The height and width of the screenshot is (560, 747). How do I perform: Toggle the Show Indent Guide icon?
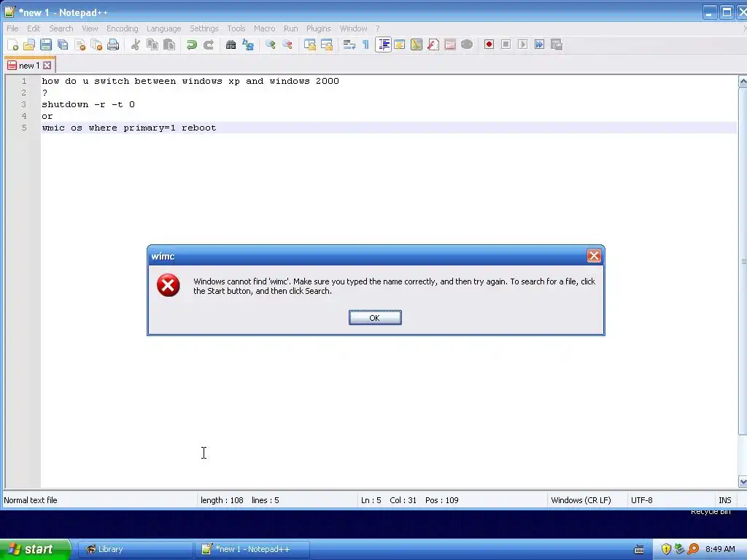click(x=383, y=44)
